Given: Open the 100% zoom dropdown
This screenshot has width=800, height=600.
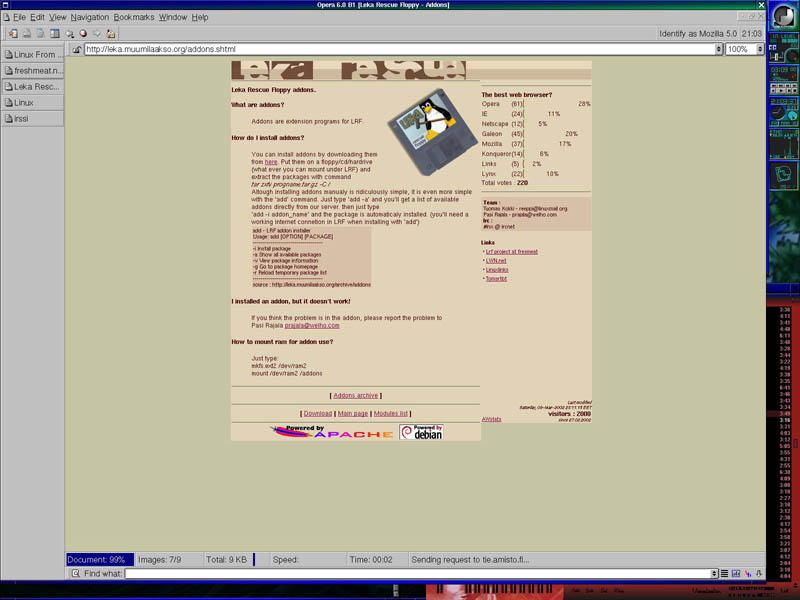Looking at the screenshot, I should click(x=760, y=49).
